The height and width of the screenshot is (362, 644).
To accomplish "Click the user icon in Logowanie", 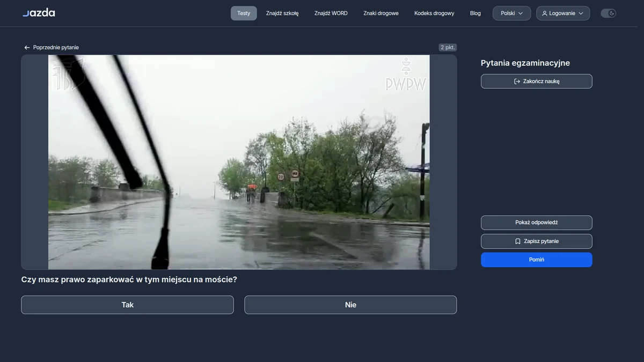I will (545, 13).
